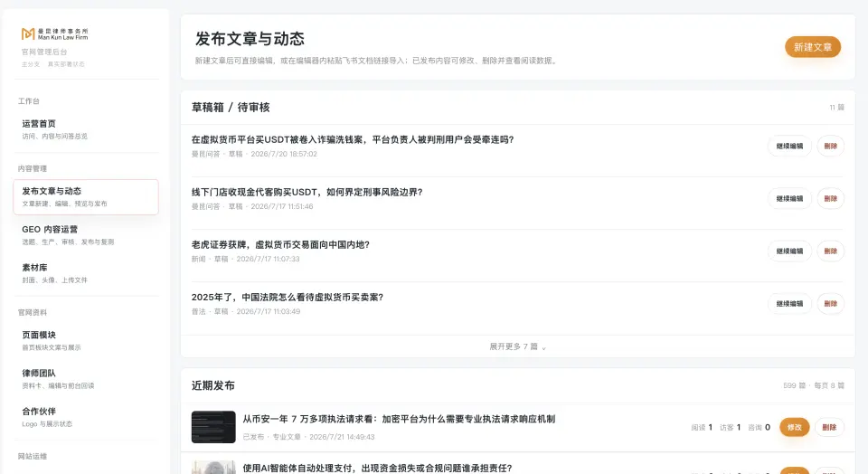Delete the published 从币安一年 article

tap(829, 428)
